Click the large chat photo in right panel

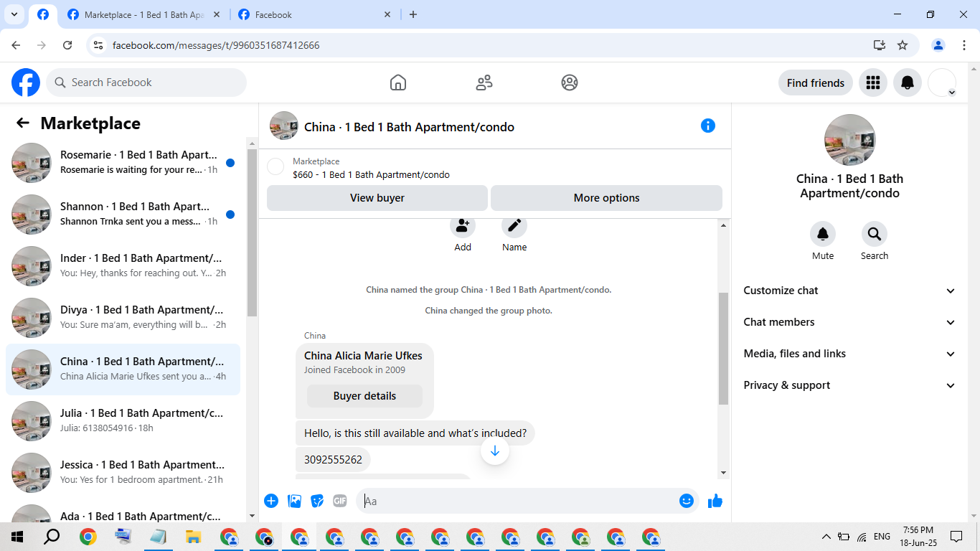coord(850,140)
